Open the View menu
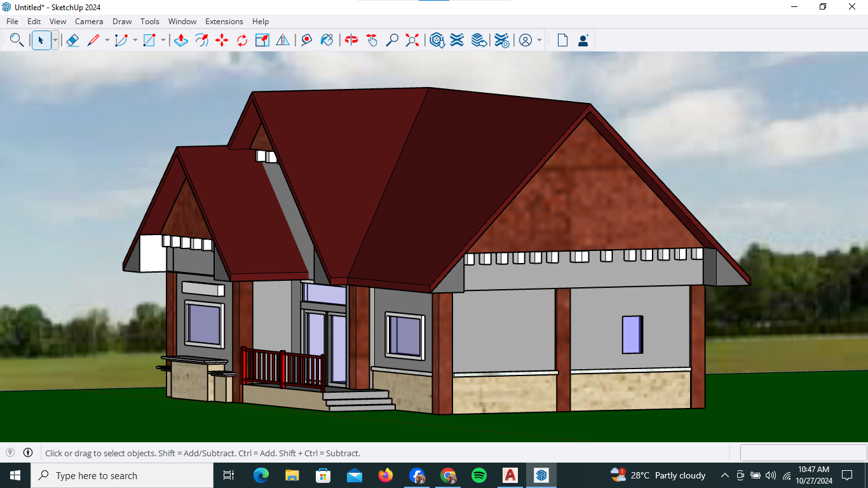 pos(58,21)
